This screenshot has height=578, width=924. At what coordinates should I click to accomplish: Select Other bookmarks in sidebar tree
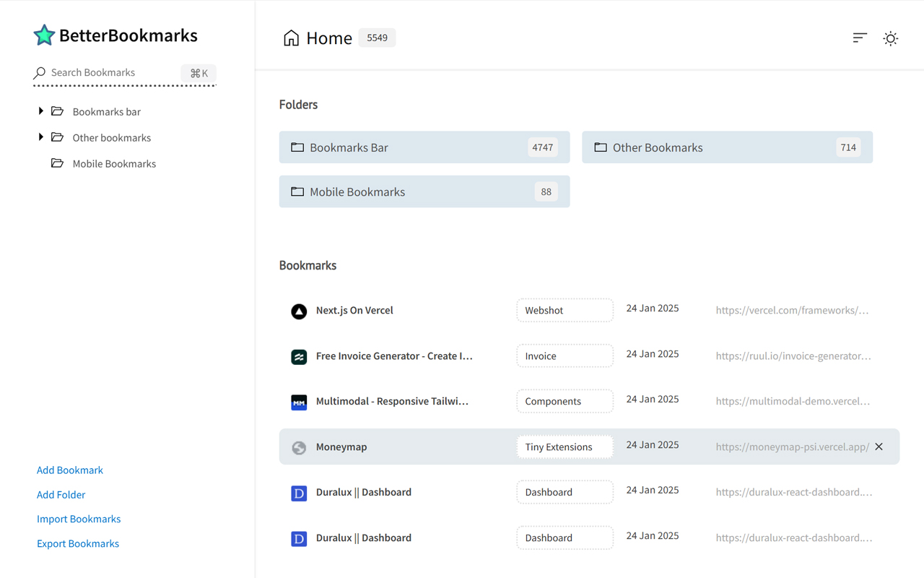point(112,137)
